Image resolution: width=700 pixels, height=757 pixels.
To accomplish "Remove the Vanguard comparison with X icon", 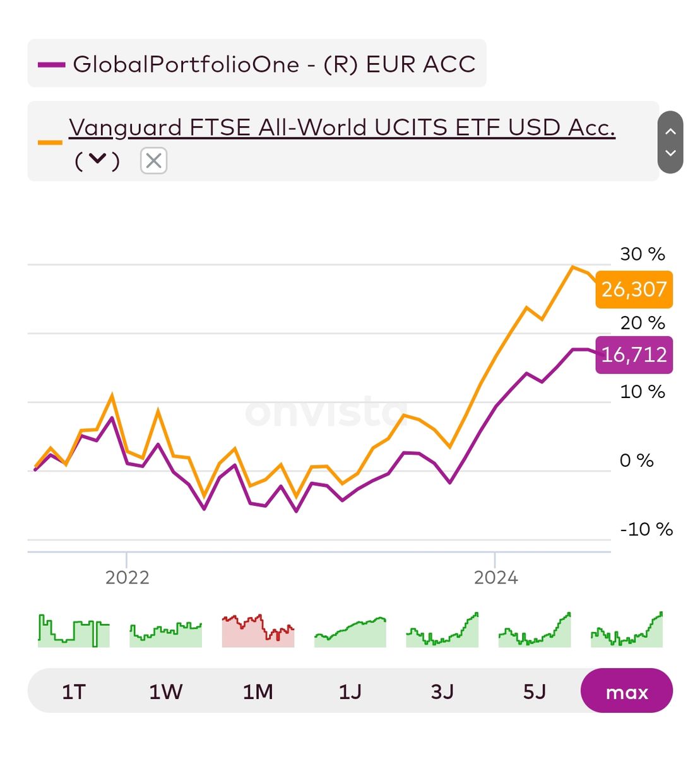I will point(153,161).
